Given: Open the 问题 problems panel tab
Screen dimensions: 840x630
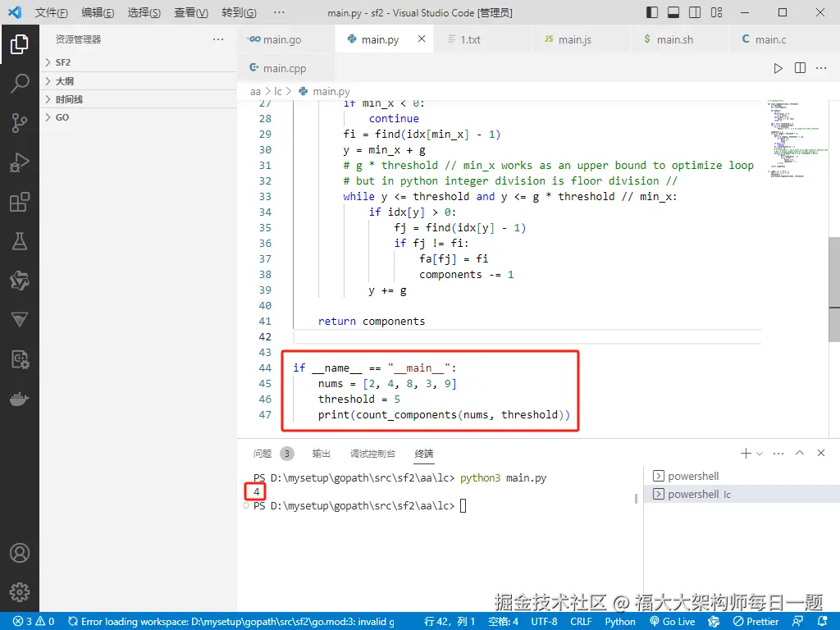Looking at the screenshot, I should click(x=273, y=454).
